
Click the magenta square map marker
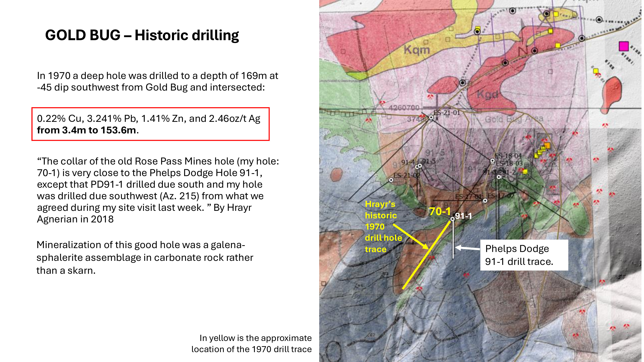click(624, 47)
